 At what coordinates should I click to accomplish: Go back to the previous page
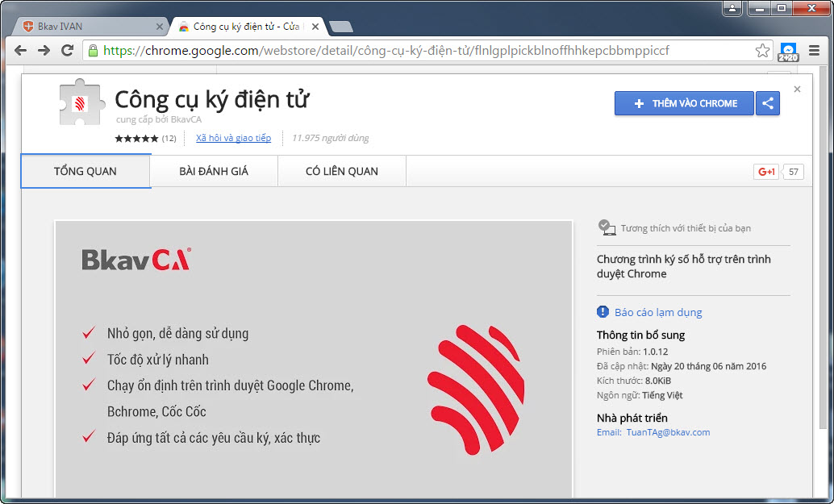pos(20,51)
